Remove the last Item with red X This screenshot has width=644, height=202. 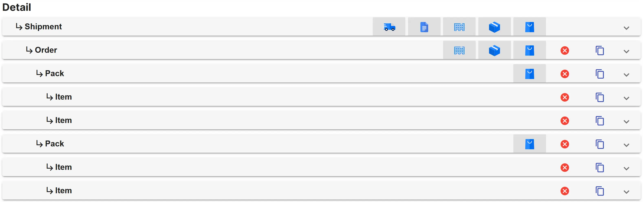[565, 191]
